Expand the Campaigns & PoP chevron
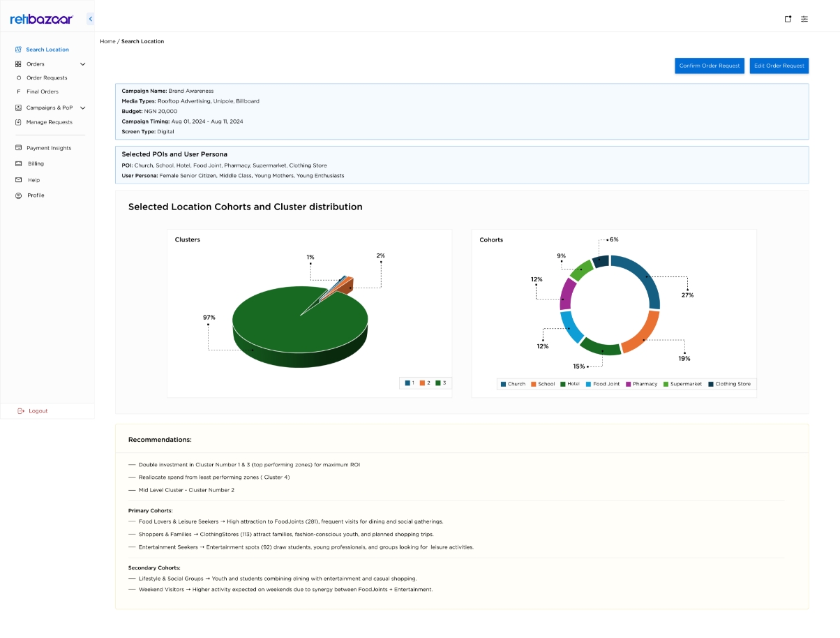This screenshot has height=638, width=840. coord(82,108)
